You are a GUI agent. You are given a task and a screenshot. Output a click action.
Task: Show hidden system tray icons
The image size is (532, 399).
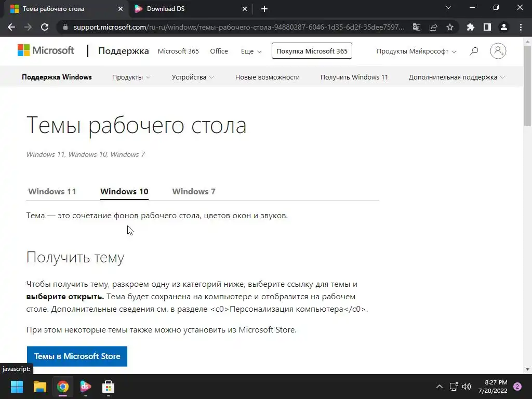coord(440,387)
